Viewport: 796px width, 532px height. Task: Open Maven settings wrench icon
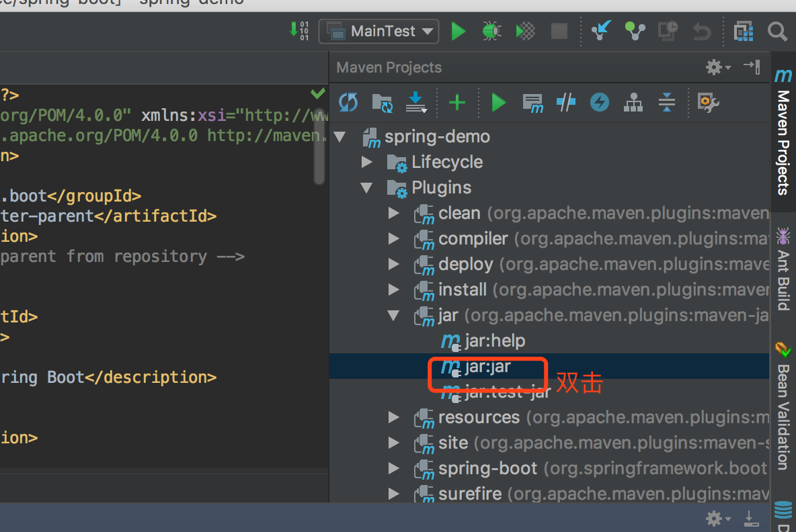point(708,103)
